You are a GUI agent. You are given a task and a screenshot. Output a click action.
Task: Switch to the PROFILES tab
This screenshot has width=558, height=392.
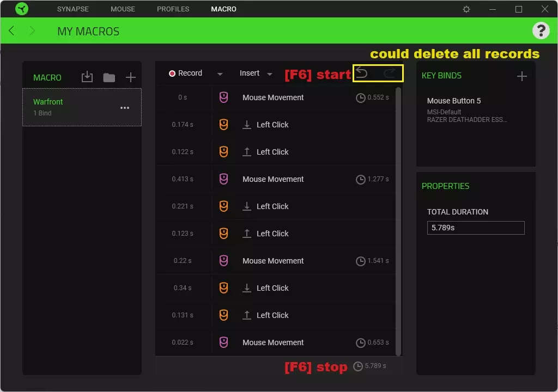[x=173, y=9]
